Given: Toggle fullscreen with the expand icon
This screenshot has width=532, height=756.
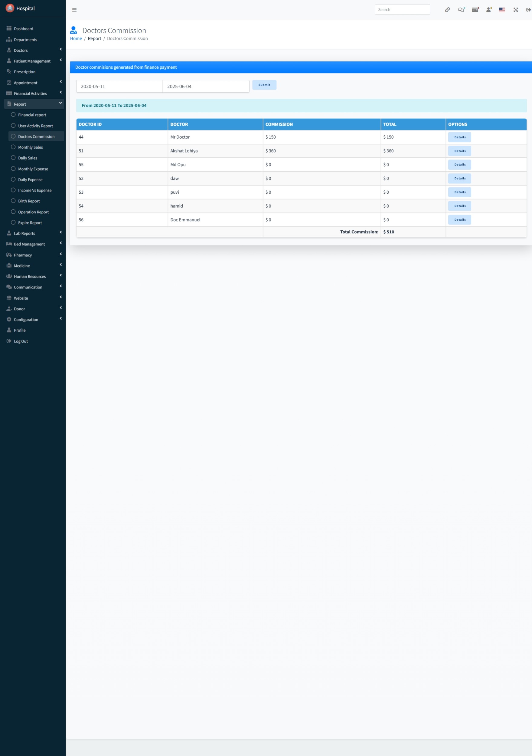Looking at the screenshot, I should (x=516, y=10).
